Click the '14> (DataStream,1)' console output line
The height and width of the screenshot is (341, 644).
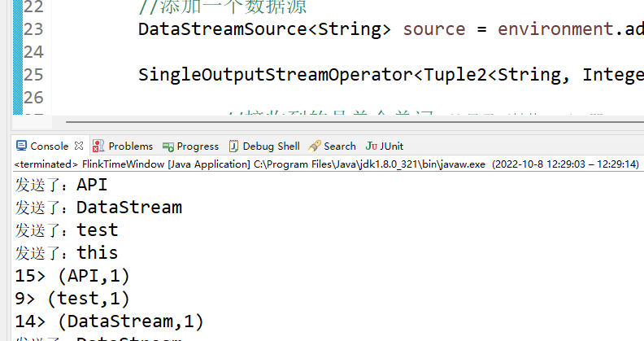tap(109, 321)
